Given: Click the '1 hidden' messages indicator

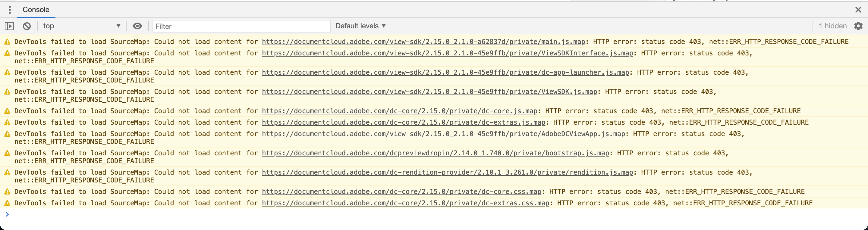Looking at the screenshot, I should tap(832, 26).
